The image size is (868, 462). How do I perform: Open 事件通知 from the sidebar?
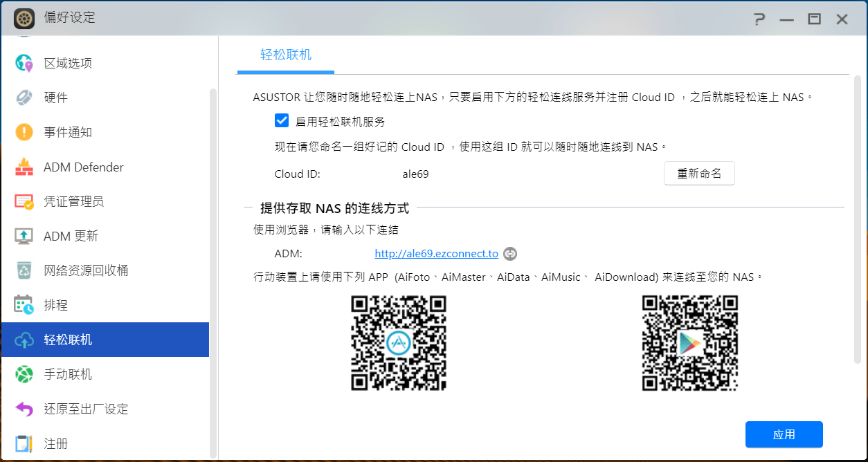pyautogui.click(x=23, y=131)
